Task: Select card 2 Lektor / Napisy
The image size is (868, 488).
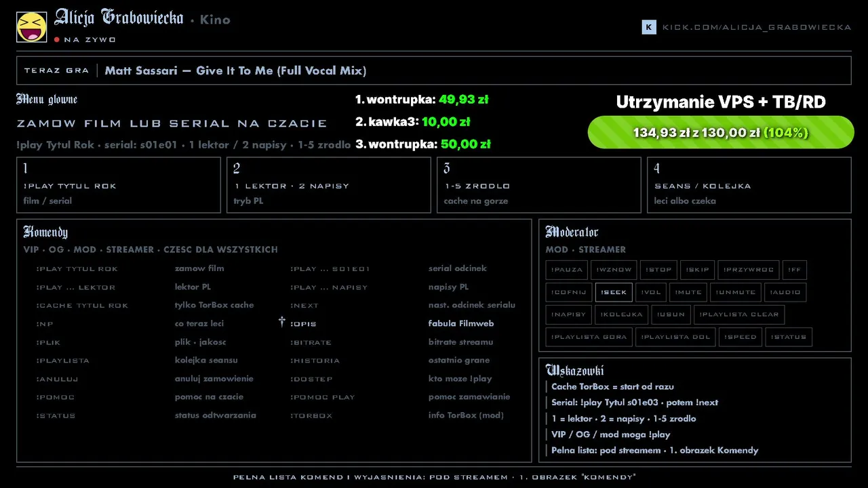Action: click(x=329, y=185)
